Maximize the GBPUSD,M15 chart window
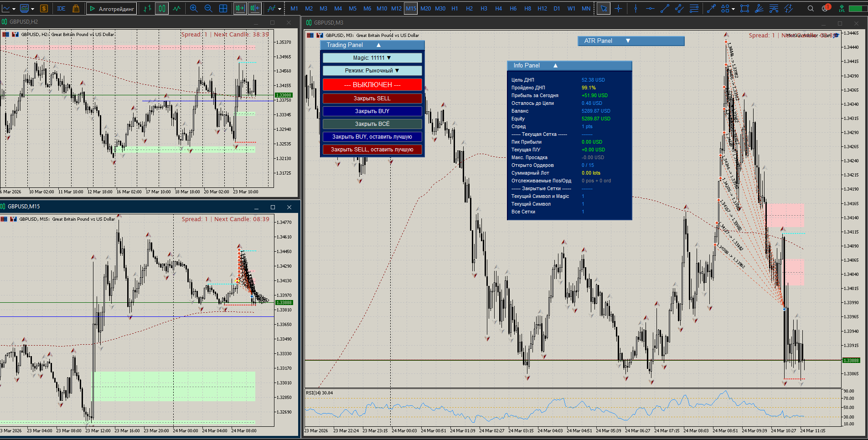This screenshot has height=440, width=868. click(273, 207)
